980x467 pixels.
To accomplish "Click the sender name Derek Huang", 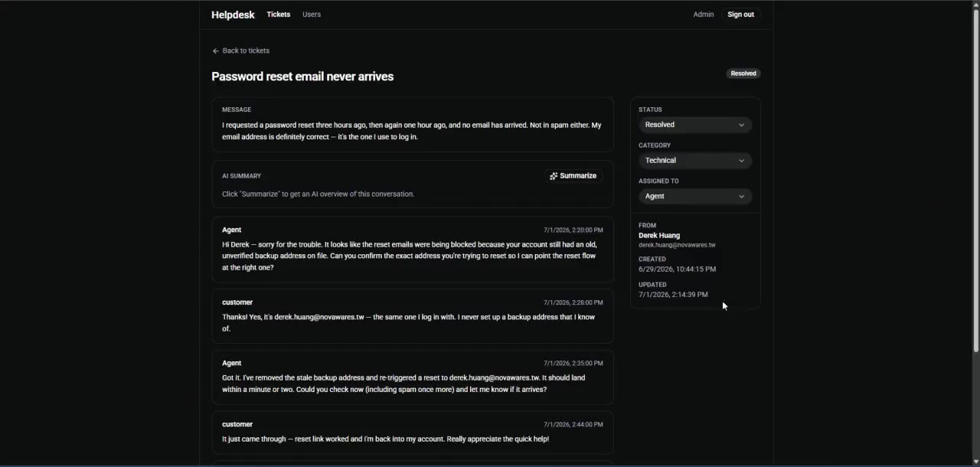I will point(659,236).
